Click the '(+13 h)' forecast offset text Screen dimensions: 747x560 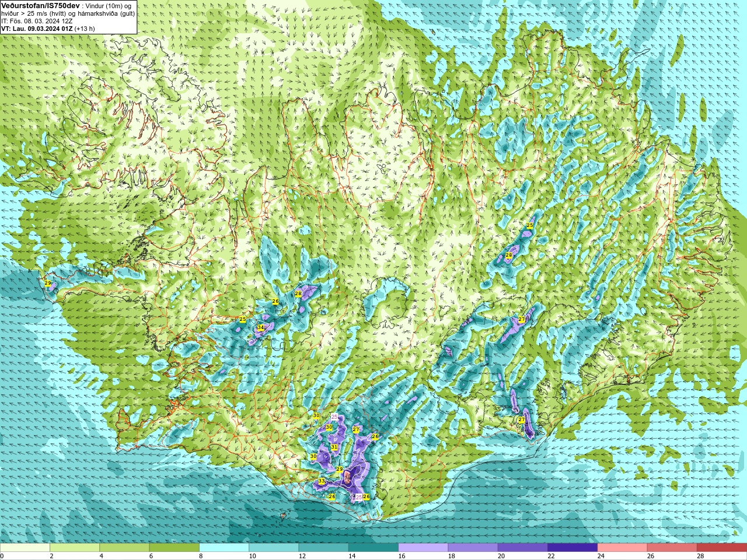tap(85, 29)
